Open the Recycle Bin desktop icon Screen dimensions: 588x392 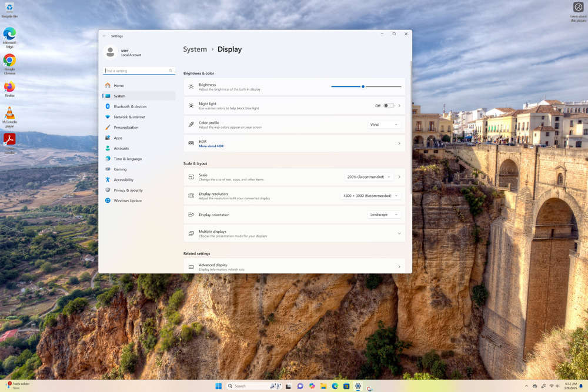[9, 10]
